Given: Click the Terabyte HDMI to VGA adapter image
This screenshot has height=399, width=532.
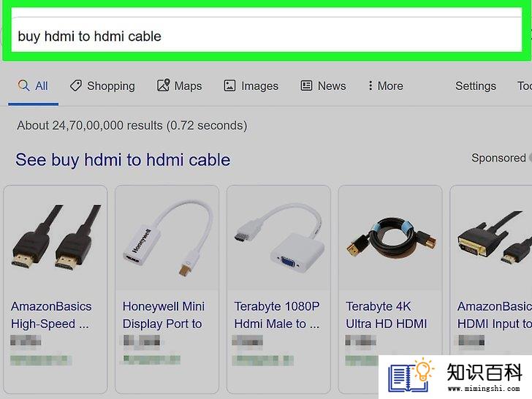Looking at the screenshot, I should [279, 237].
